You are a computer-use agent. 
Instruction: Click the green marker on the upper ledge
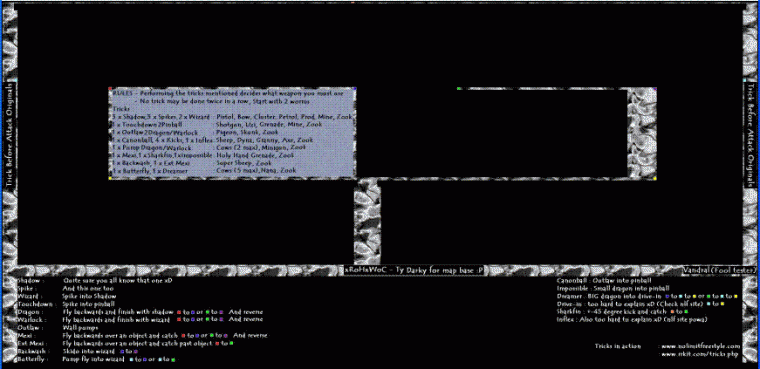pyautogui.click(x=459, y=88)
